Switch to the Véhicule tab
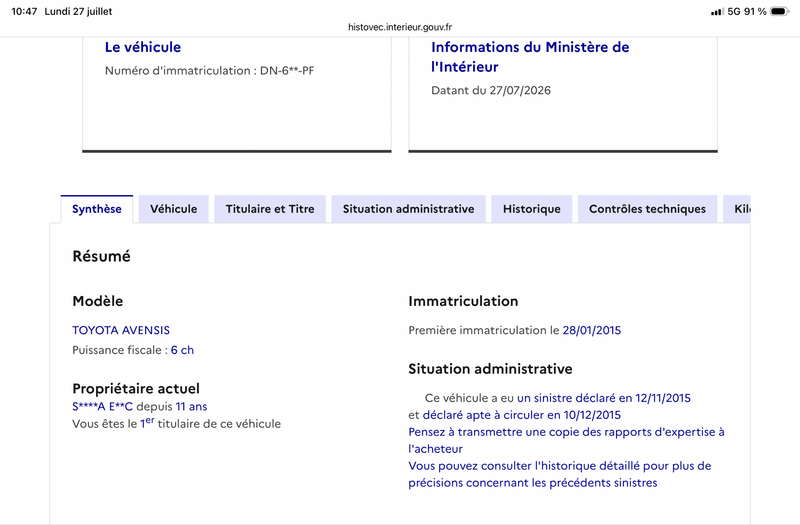This screenshot has height=525, width=800. 173,209
